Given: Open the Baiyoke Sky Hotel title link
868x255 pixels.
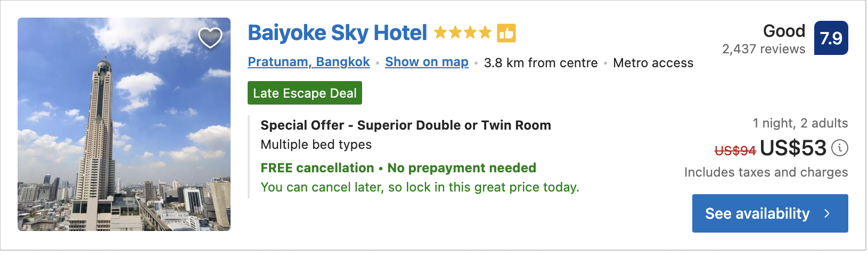Looking at the screenshot, I should (x=337, y=33).
